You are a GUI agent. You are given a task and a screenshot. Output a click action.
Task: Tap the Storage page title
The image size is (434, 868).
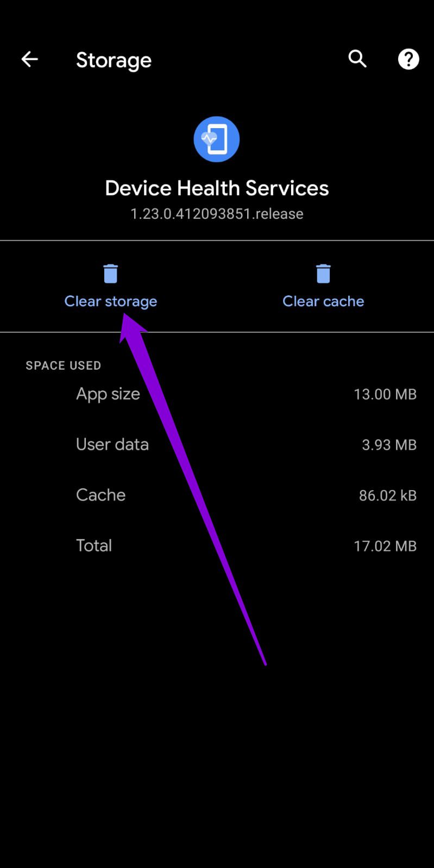pos(114,60)
